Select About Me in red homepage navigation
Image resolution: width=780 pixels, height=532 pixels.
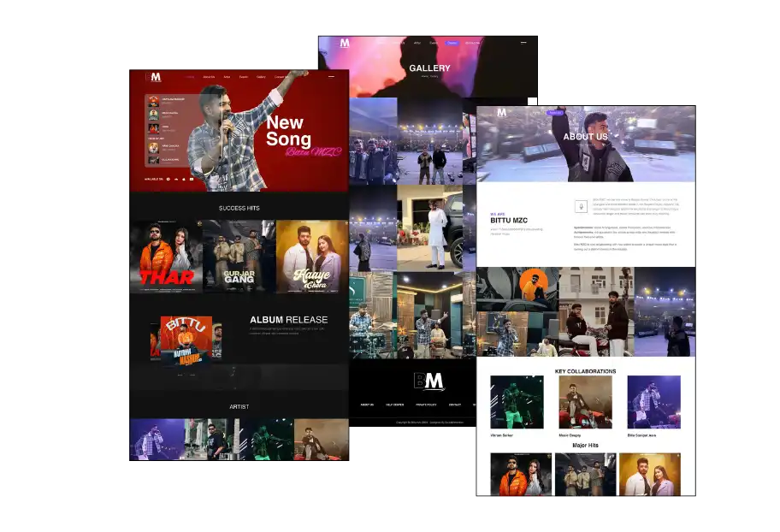[x=209, y=77]
